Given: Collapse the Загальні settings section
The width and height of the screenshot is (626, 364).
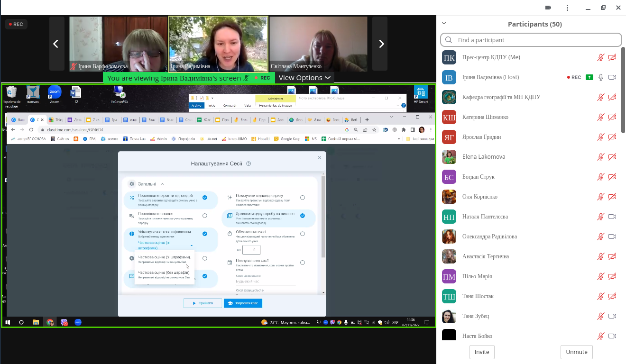Looking at the screenshot, I should tap(162, 184).
